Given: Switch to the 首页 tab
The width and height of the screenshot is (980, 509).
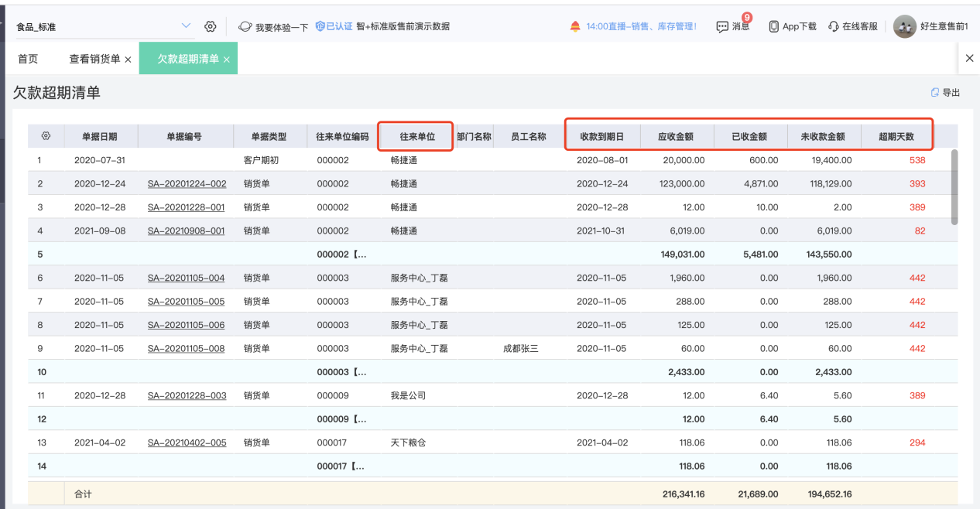Looking at the screenshot, I should (28, 59).
